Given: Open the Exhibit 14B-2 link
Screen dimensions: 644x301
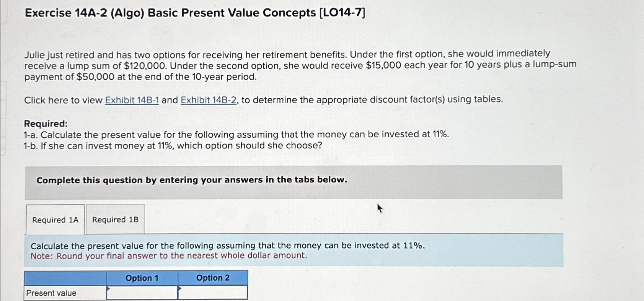Looking at the screenshot, I should tap(209, 100).
